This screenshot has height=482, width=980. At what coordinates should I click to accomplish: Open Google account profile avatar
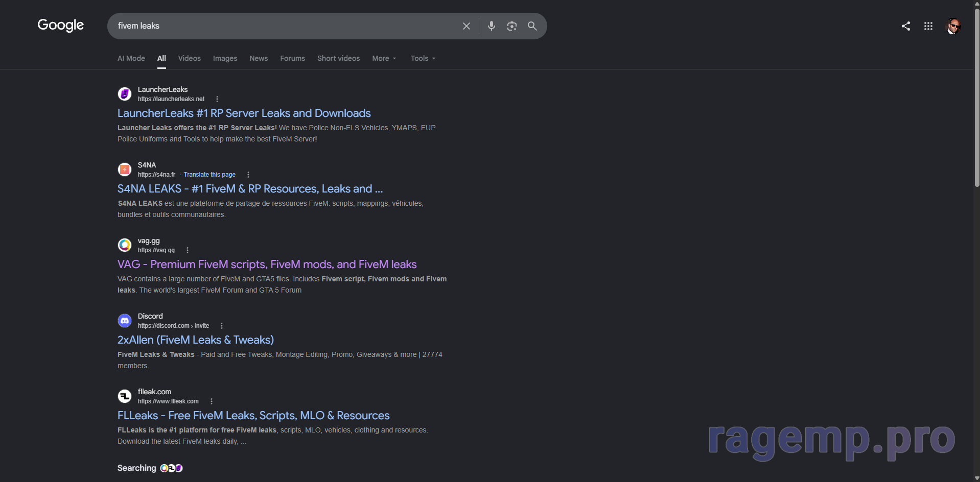tap(953, 26)
